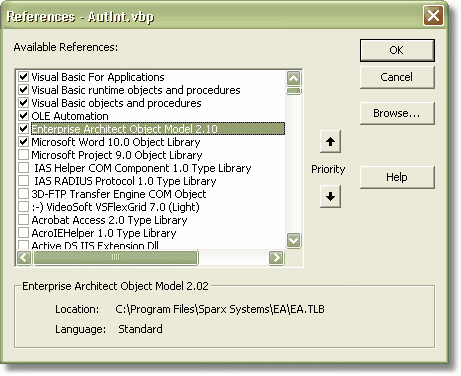Screen dimensions: 461x376
Task: Check Microsoft Project 9.0 Object Library
Action: click(23, 155)
